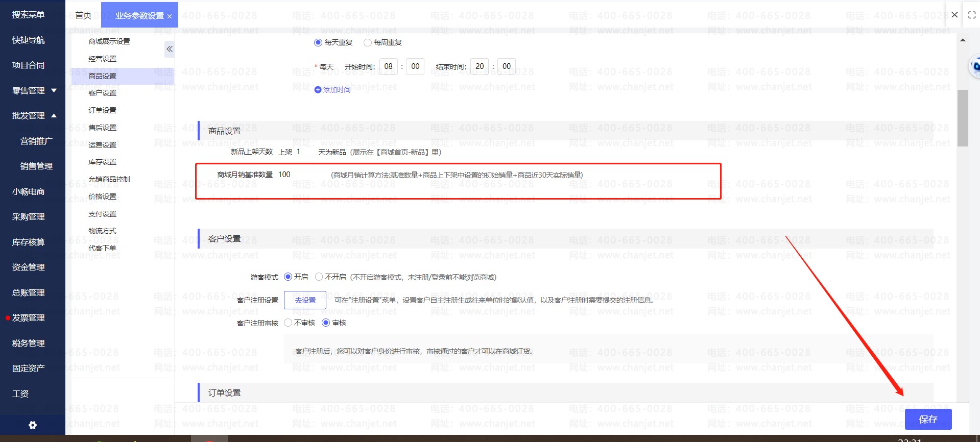Open 项目合同 in the sidebar

tap(29, 65)
